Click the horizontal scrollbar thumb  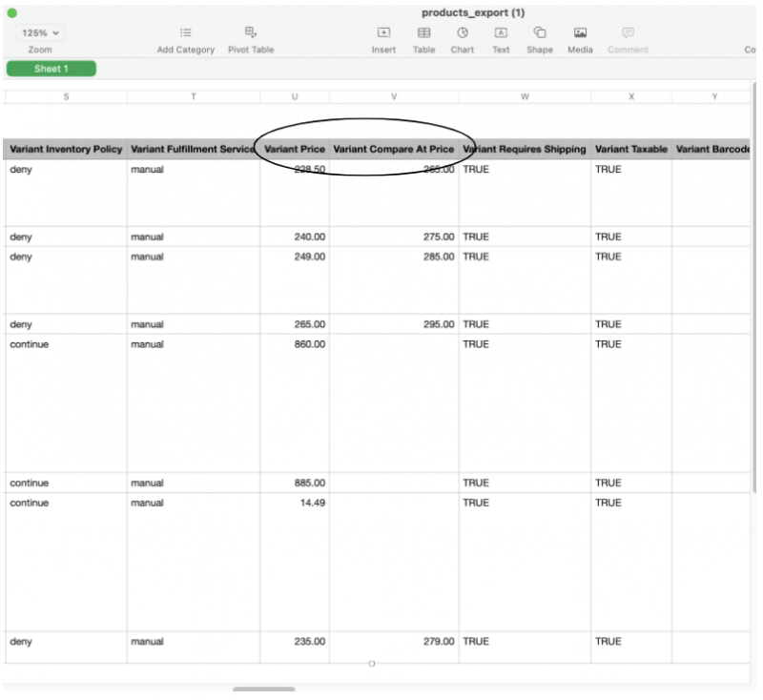[264, 689]
